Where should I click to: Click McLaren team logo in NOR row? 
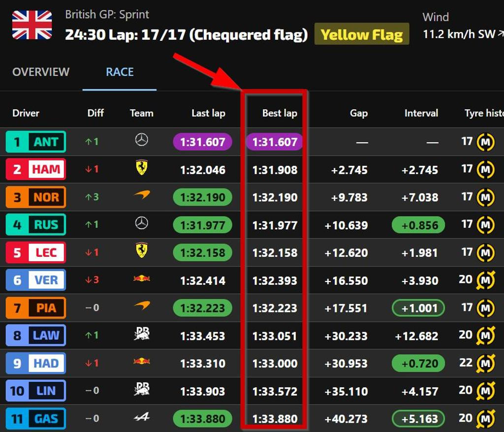(x=142, y=194)
